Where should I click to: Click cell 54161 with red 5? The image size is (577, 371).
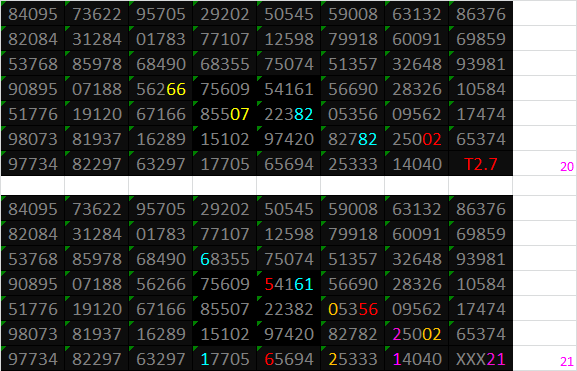pos(288,284)
